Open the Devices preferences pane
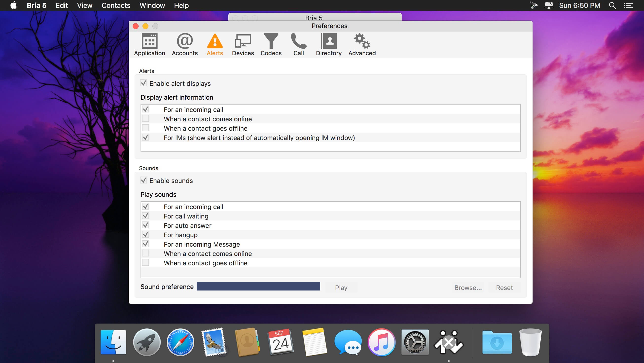Image resolution: width=644 pixels, height=363 pixels. click(243, 44)
